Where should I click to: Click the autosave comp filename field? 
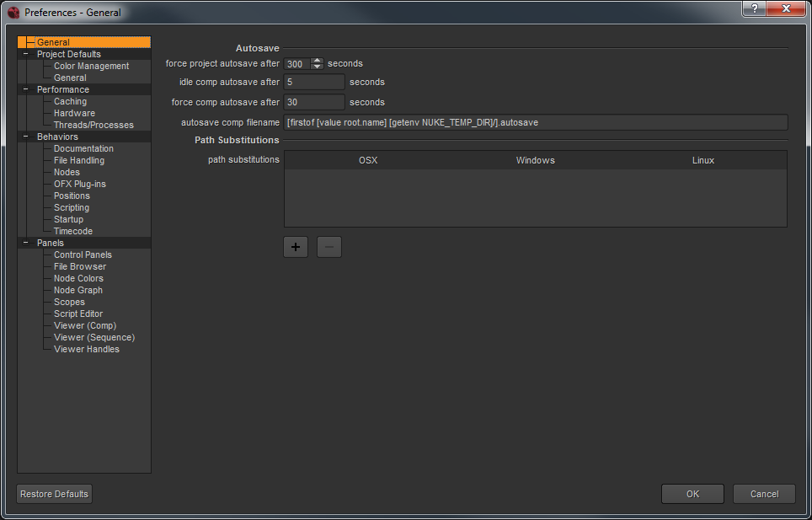[535, 122]
